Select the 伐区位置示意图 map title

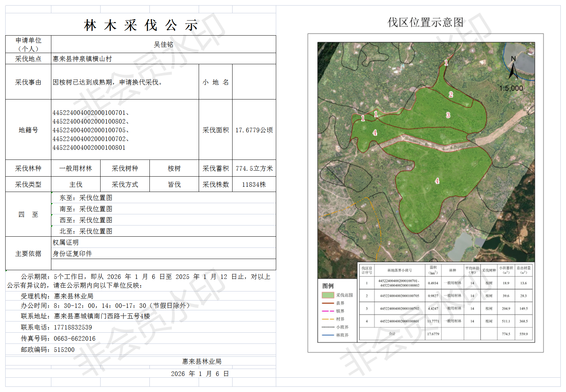point(425,22)
